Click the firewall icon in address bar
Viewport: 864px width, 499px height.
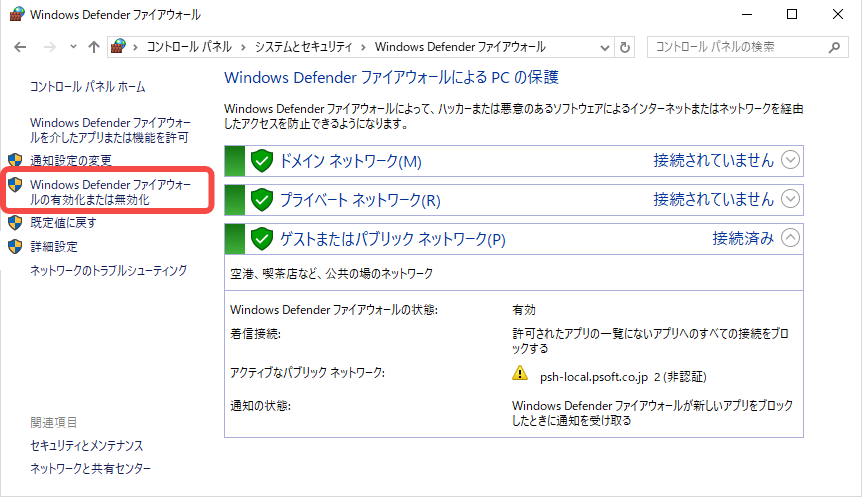point(118,47)
